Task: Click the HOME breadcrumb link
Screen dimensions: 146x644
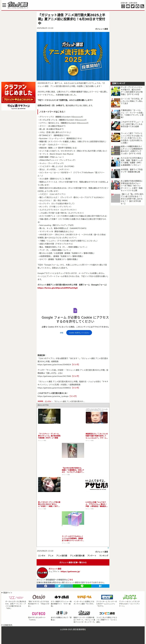Action: (x=40, y=401)
